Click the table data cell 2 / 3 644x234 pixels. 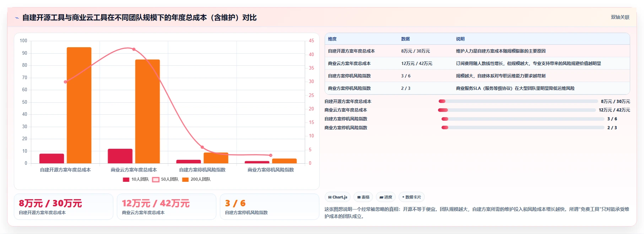[x=406, y=88]
